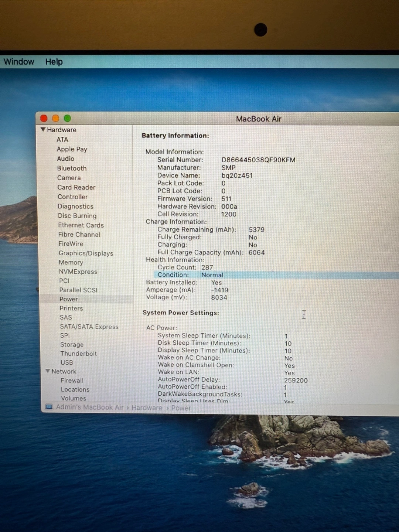The width and height of the screenshot is (399, 532).
Task: Click the Battery Information heading
Action: tap(175, 136)
